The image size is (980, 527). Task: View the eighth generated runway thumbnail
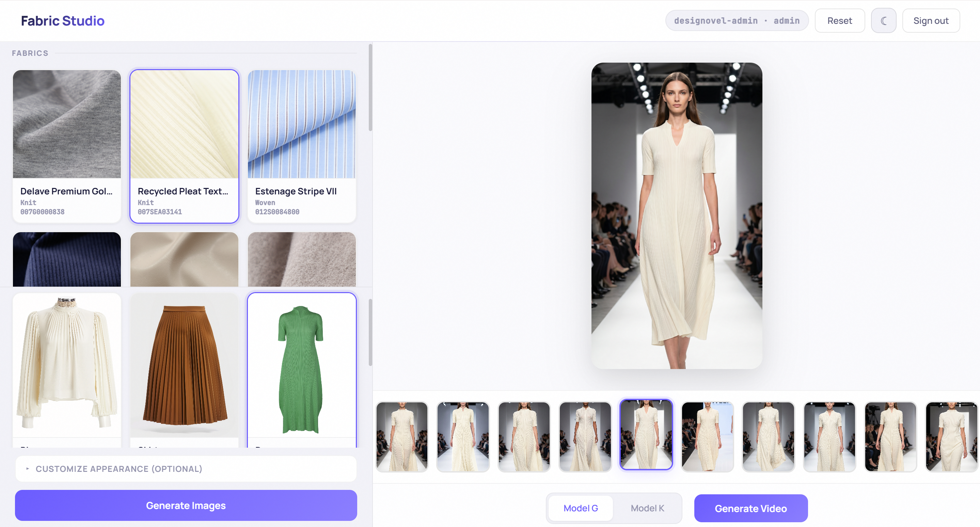pos(829,436)
